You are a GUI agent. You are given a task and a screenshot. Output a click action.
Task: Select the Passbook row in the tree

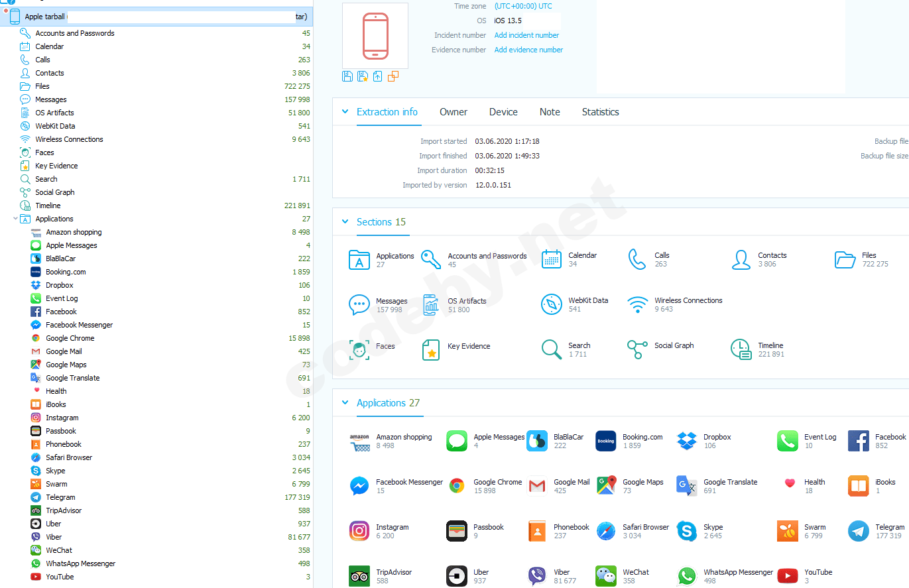(156, 431)
